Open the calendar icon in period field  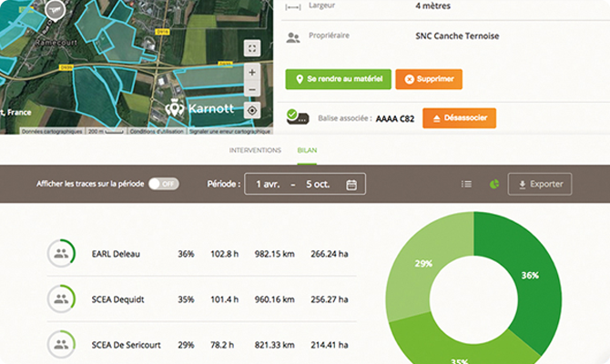pyautogui.click(x=351, y=185)
